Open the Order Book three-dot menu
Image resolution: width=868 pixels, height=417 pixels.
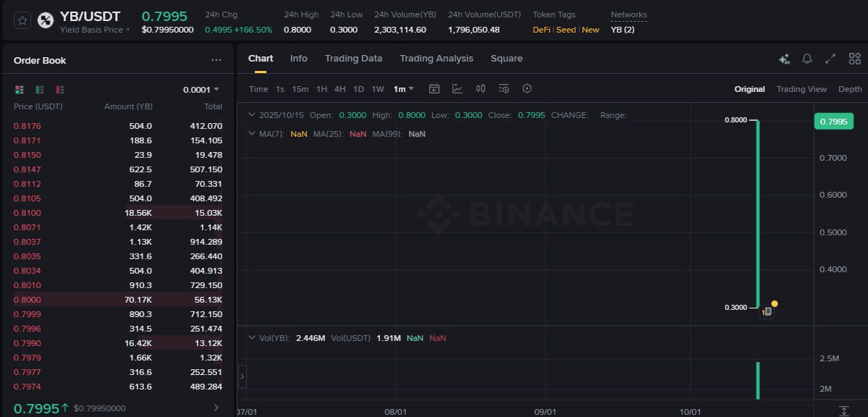216,61
